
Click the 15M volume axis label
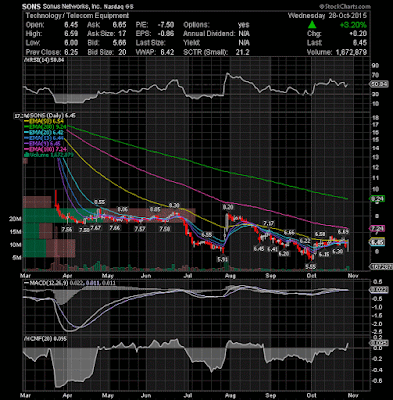point(15,232)
